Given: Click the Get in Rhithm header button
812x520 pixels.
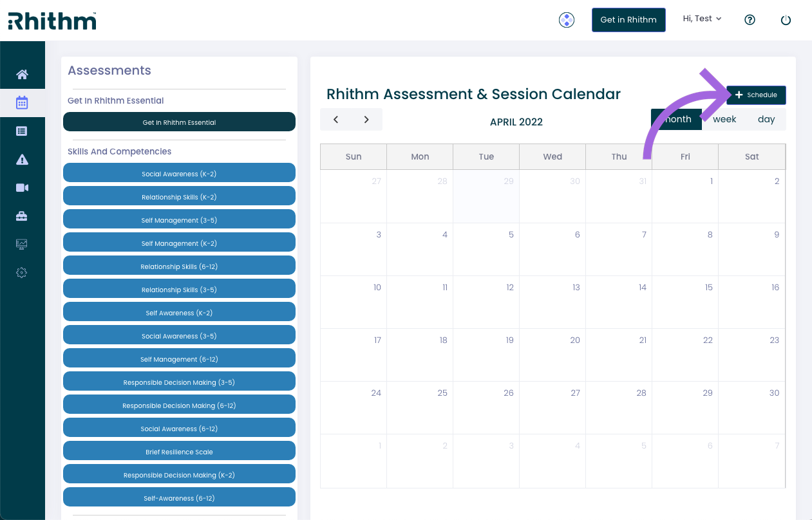Looking at the screenshot, I should click(x=628, y=20).
